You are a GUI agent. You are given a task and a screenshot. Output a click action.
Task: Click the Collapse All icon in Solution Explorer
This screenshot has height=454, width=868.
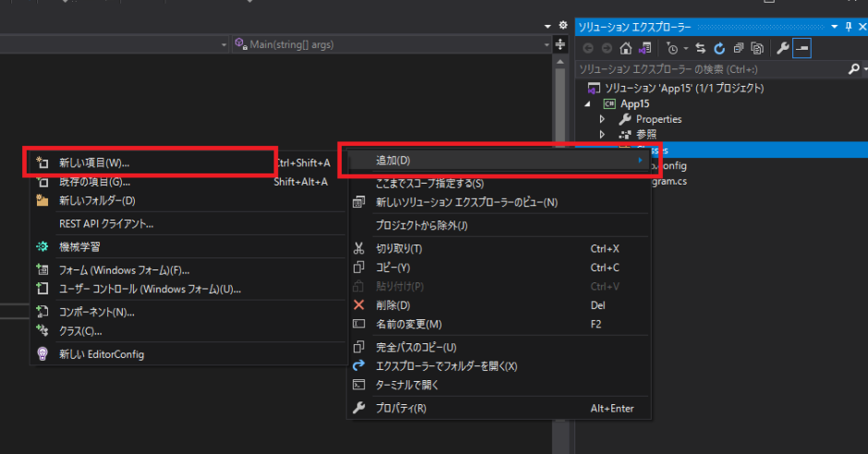click(739, 49)
